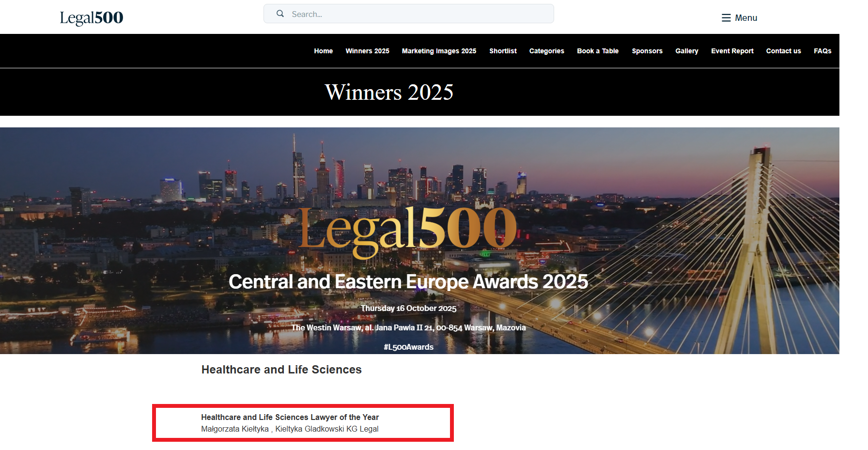868x450 pixels.
Task: Click the Menu text label
Action: [x=746, y=18]
